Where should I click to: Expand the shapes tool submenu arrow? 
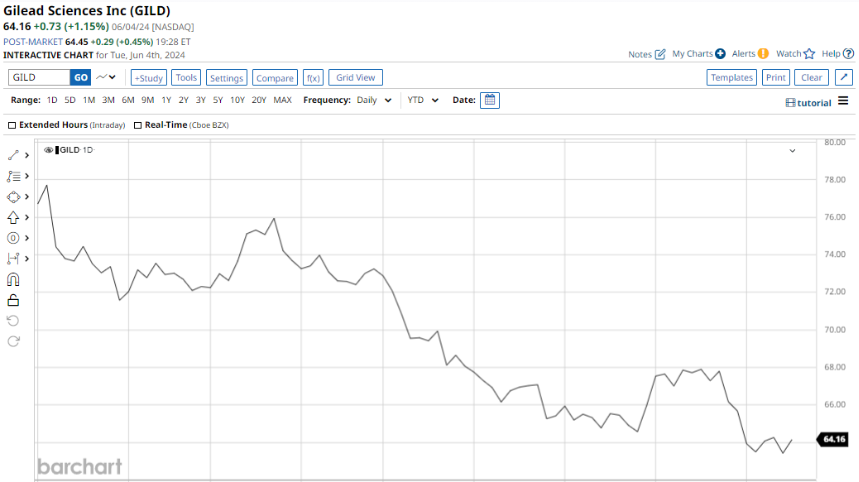click(27, 197)
